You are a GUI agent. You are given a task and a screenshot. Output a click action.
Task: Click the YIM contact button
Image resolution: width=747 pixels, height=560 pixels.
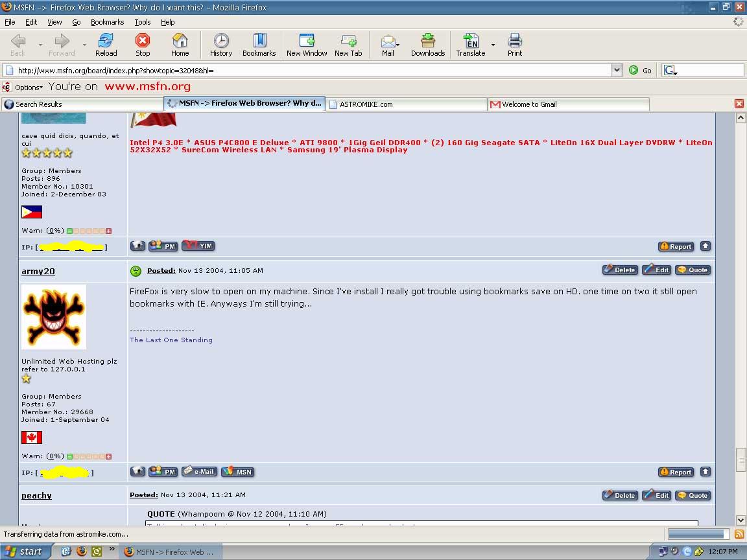198,246
